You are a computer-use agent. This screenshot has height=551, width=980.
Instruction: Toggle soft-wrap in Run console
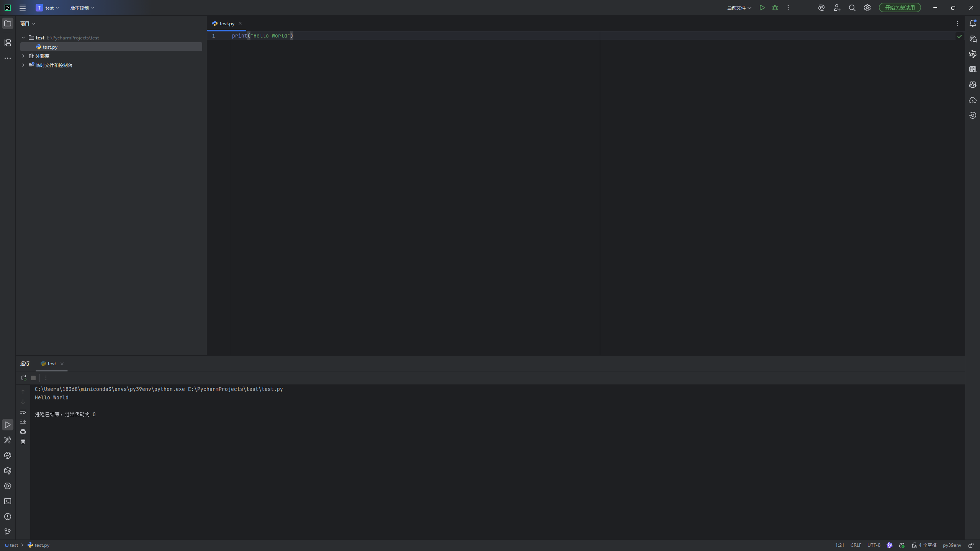[23, 412]
